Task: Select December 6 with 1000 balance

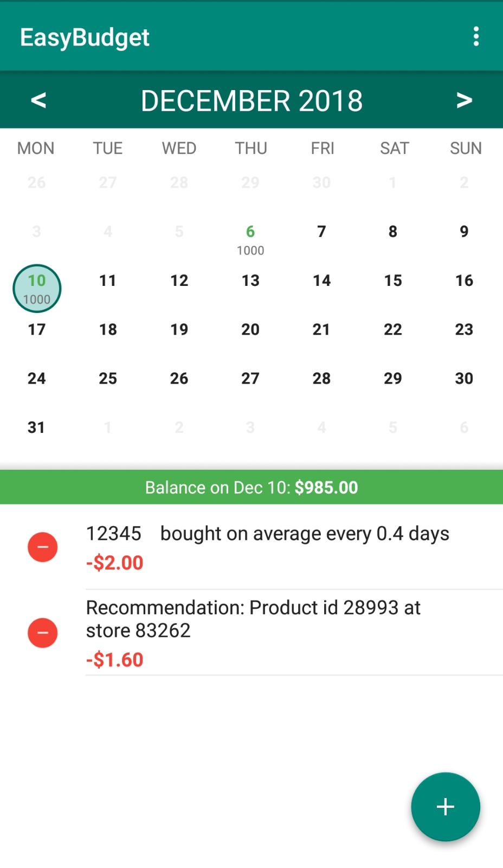Action: (250, 239)
